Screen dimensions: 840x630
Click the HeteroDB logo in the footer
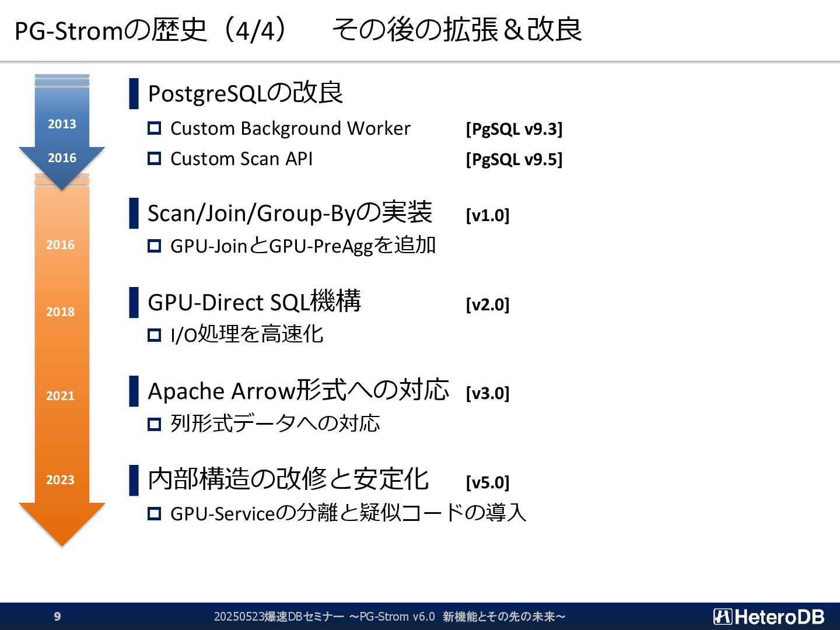769,617
